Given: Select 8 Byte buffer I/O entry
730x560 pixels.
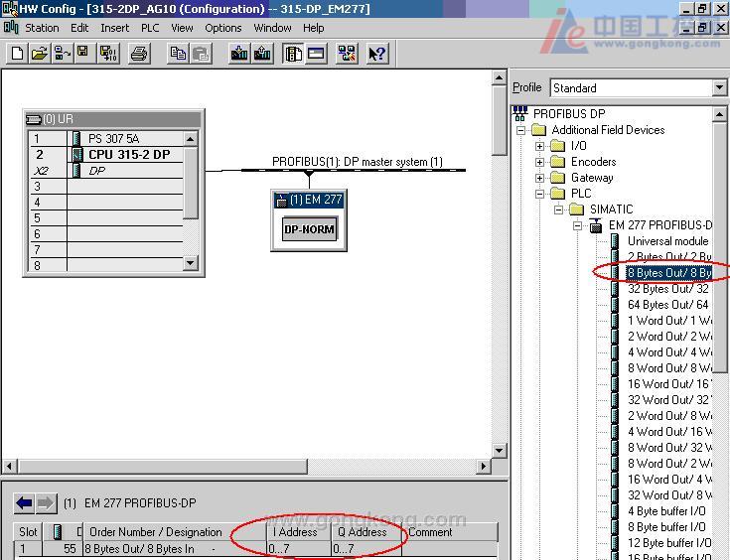Looking at the screenshot, I should (x=666, y=527).
